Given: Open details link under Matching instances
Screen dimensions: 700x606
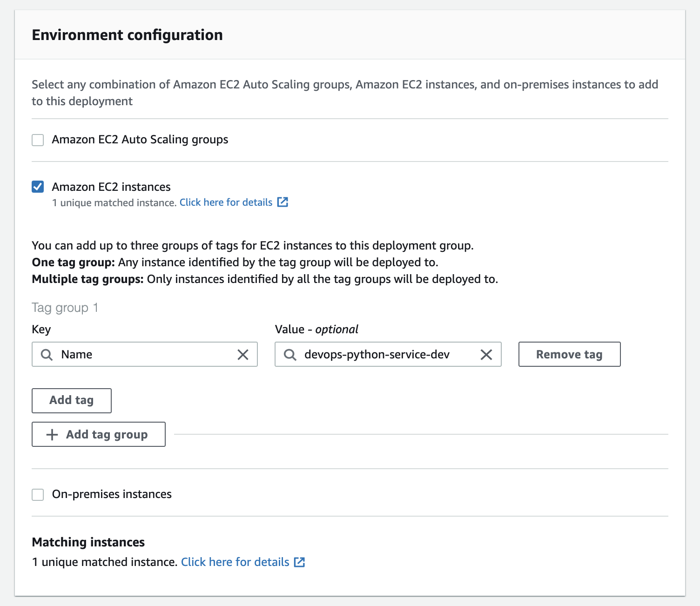Looking at the screenshot, I should (235, 562).
